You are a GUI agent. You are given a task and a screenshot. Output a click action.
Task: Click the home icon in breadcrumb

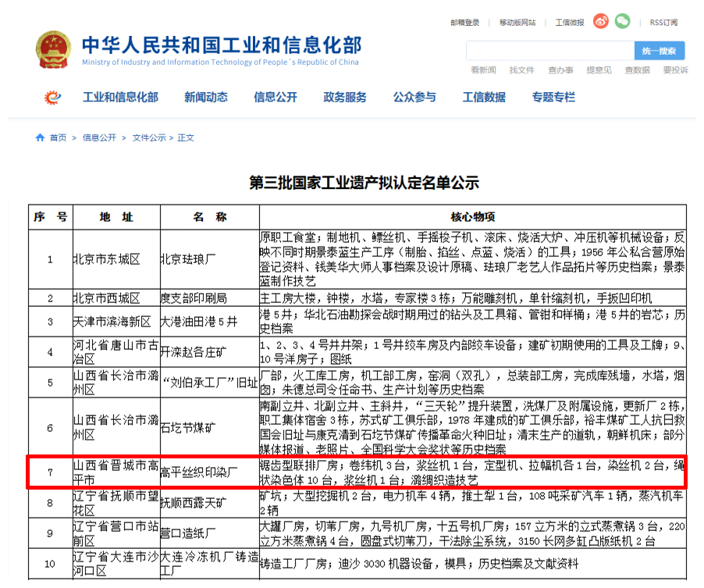pyautogui.click(x=40, y=137)
